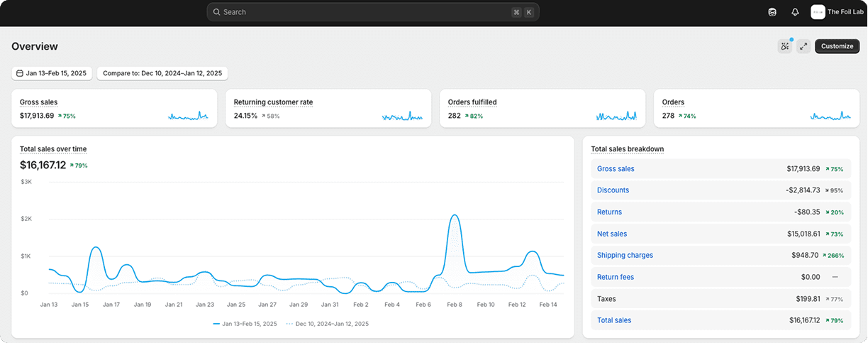868x343 pixels.
Task: Expand the overview to fullscreen
Action: click(x=803, y=46)
